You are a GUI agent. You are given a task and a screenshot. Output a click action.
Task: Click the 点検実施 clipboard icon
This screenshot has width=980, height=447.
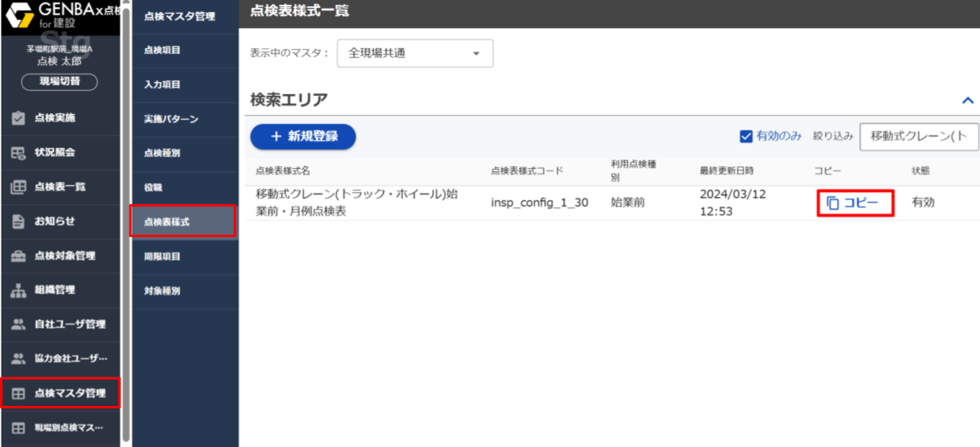tap(19, 118)
